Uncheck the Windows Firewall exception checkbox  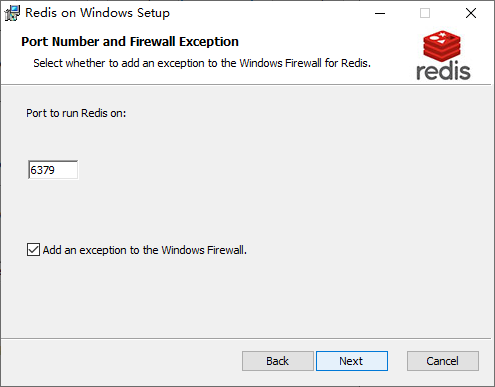33,250
